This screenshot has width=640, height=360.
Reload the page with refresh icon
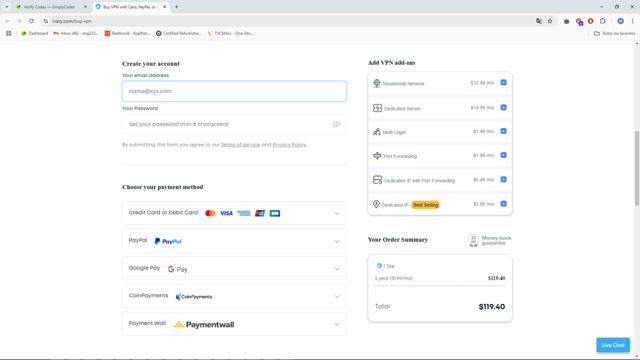[x=31, y=21]
